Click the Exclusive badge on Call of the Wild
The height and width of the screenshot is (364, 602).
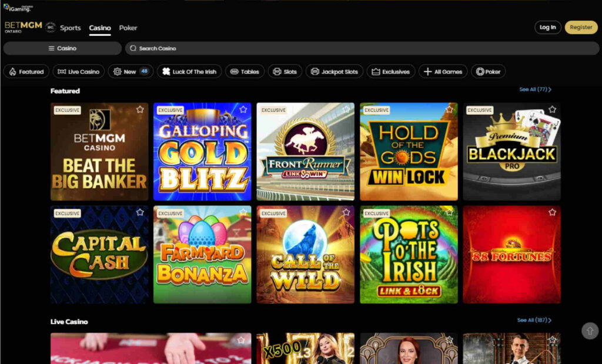tap(273, 213)
